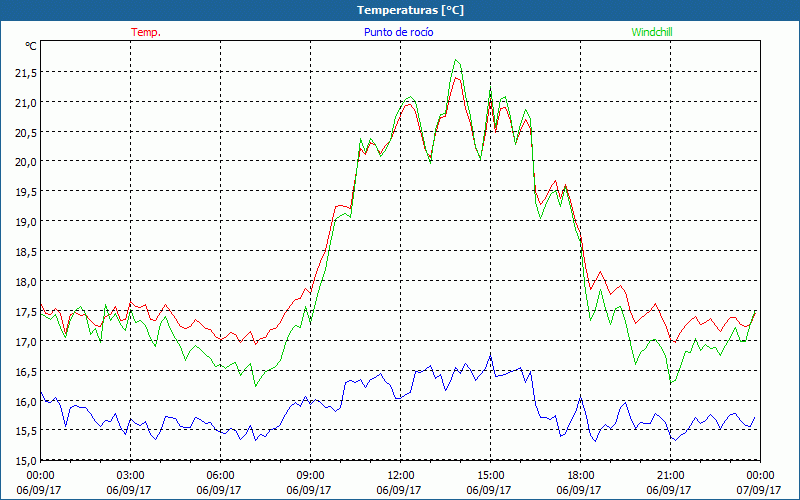
Task: Click the 18:00 time axis label
Action: coord(581,475)
